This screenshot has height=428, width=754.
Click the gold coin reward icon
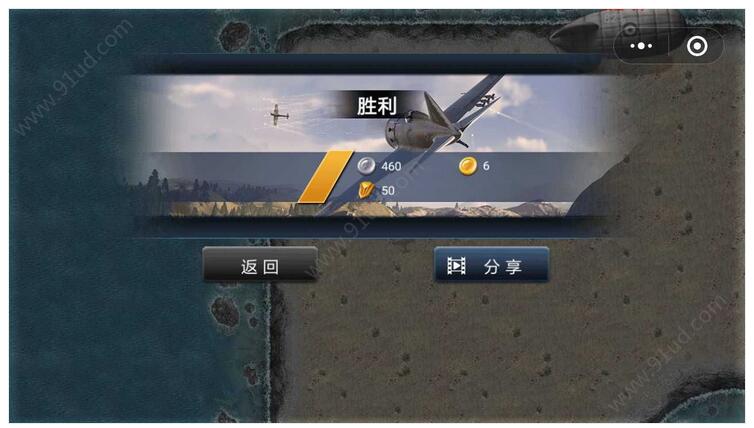click(467, 166)
